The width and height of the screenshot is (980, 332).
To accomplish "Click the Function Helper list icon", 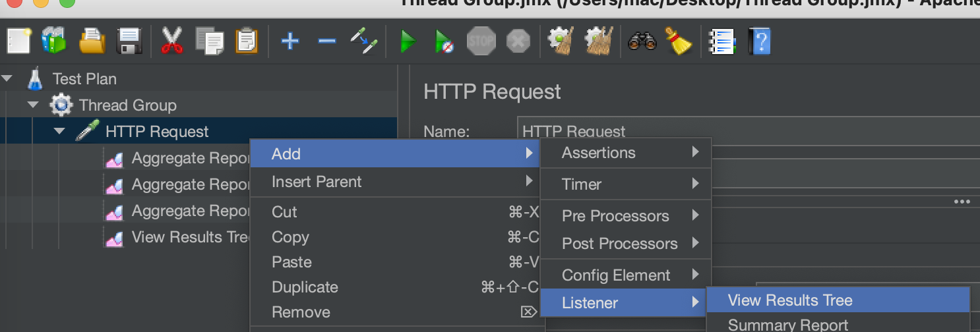I will (722, 42).
